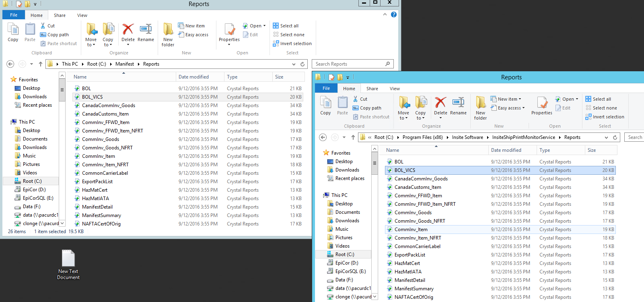Click Move to in left window ribbon
Screen dimensions: 644x302
coord(91,35)
